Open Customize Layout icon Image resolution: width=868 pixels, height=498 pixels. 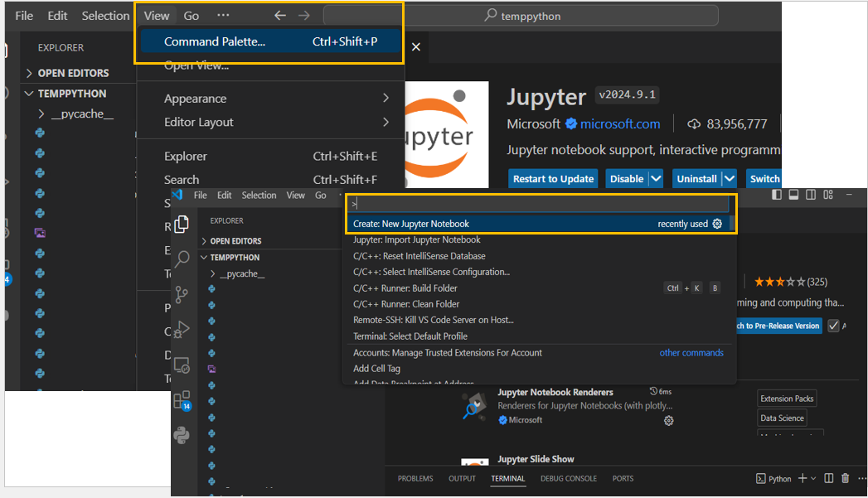(x=828, y=195)
